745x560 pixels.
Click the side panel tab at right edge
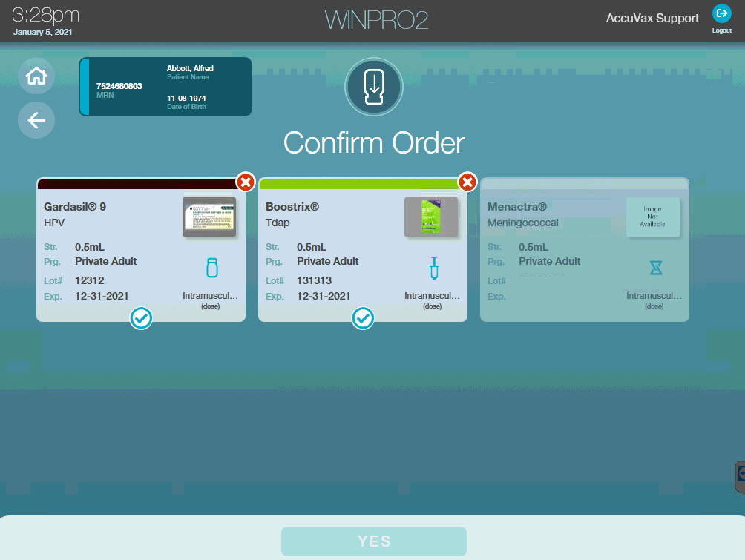[x=740, y=478]
